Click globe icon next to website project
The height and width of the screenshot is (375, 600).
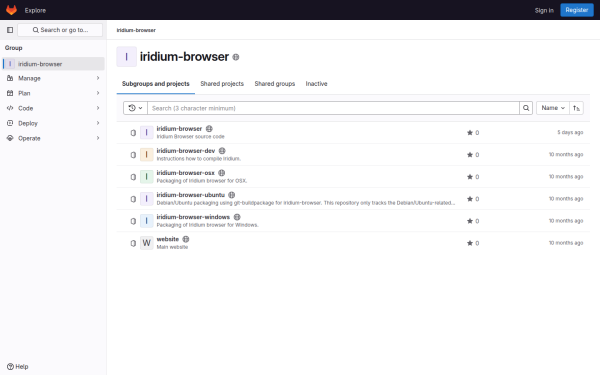click(186, 239)
